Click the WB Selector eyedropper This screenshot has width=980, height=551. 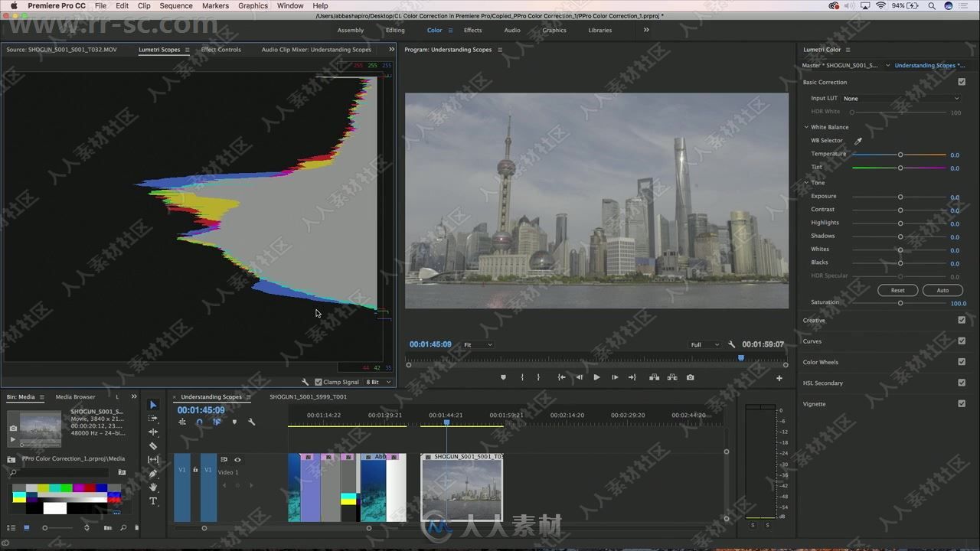[x=858, y=141]
